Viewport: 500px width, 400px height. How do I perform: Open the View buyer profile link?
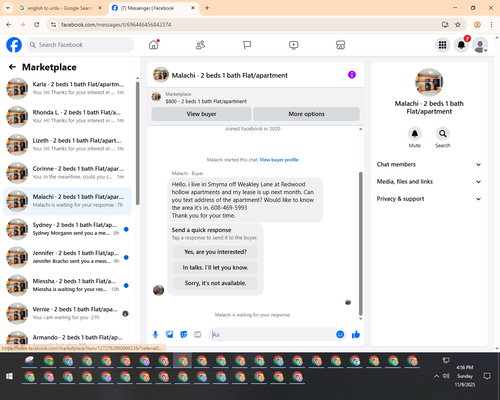point(279,160)
